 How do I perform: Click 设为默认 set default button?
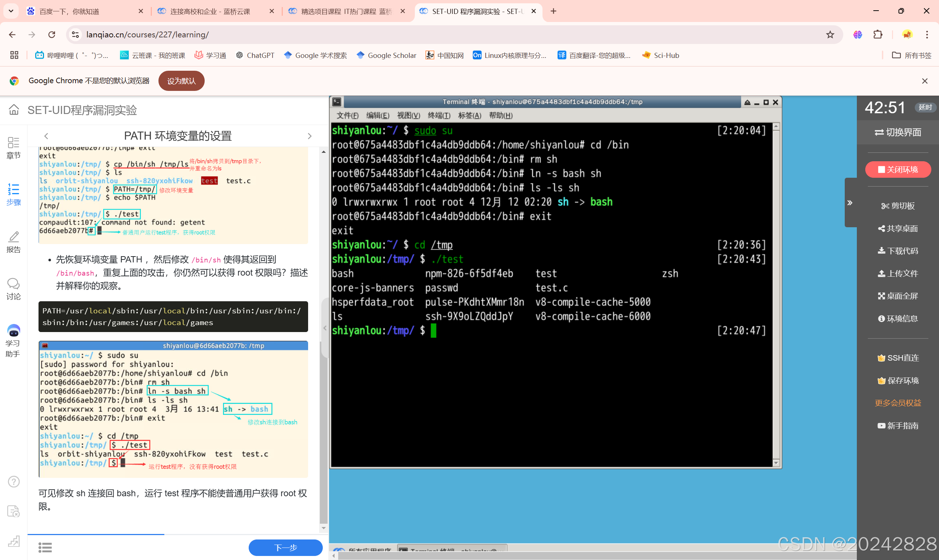(181, 81)
